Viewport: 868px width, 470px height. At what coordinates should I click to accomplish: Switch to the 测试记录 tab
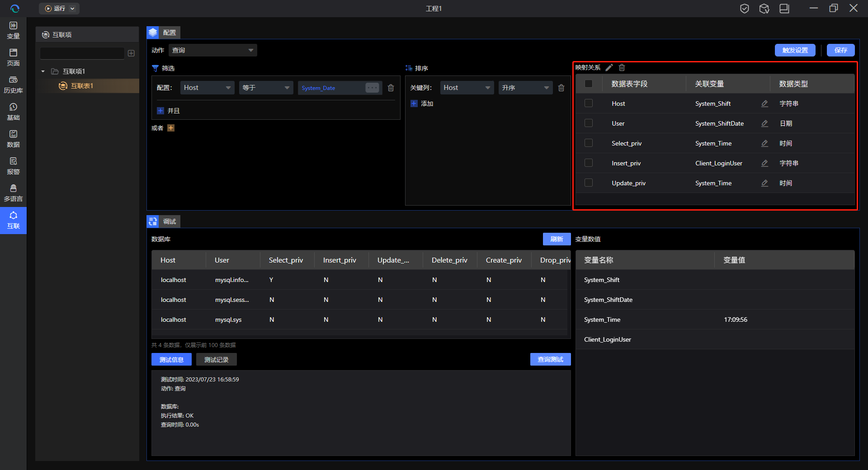[x=217, y=360]
